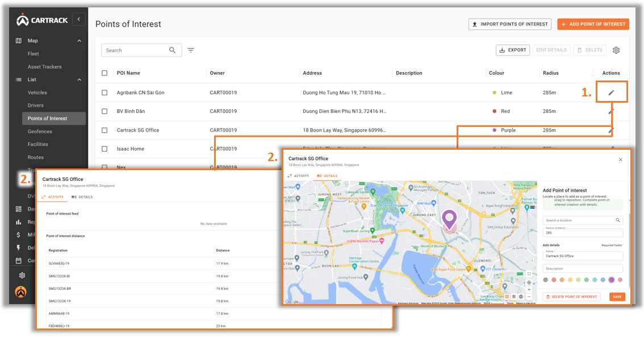
Task: Collapse the sidebar with the arrow button
Action: (x=78, y=19)
